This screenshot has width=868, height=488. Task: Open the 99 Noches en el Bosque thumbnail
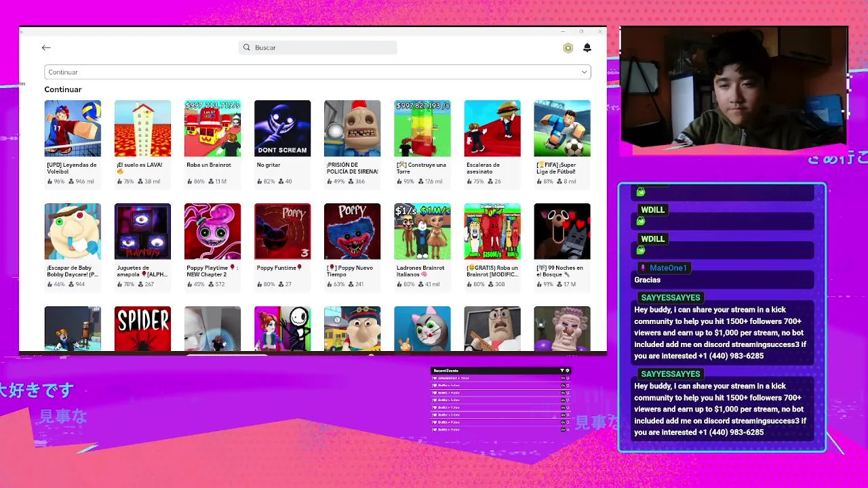coord(562,231)
